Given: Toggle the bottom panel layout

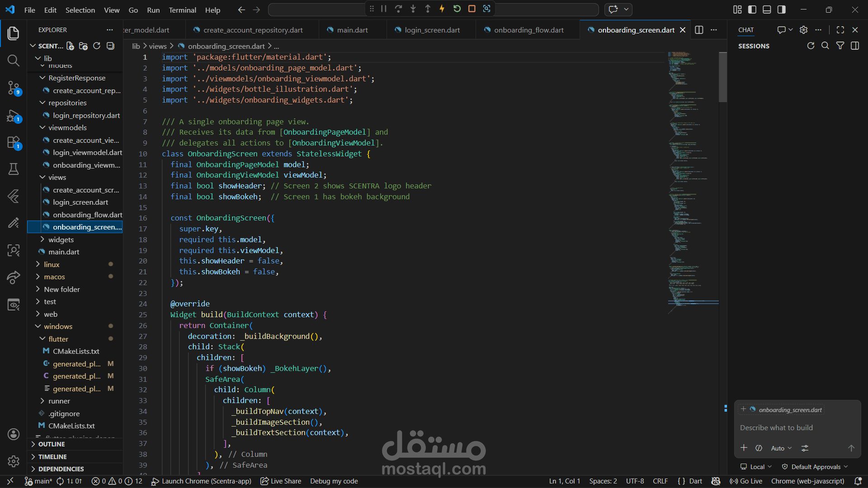Looking at the screenshot, I should coord(767,9).
